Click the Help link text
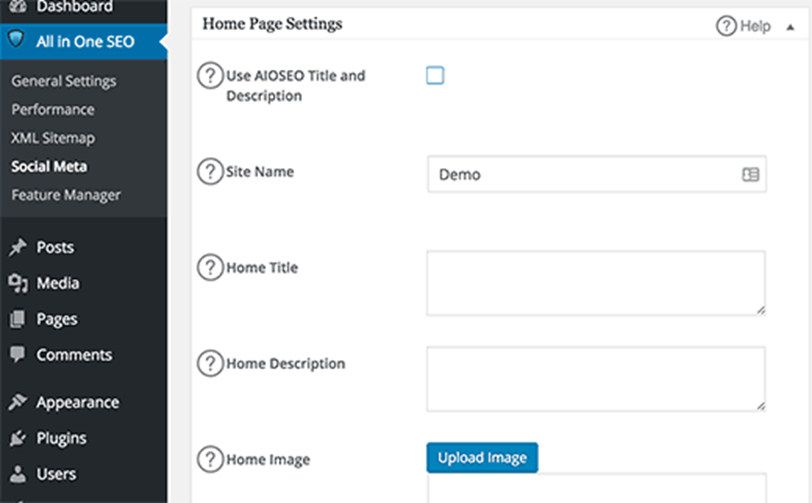Viewport: 812px width, 503px height. [755, 26]
